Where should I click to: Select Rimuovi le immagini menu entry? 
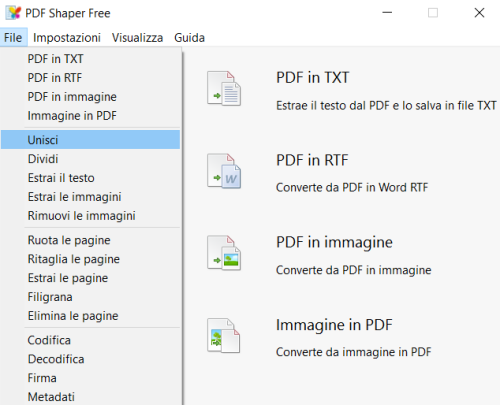(x=90, y=216)
